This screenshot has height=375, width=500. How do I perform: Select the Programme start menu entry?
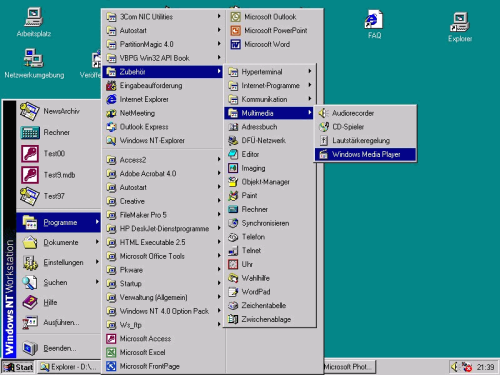click(58, 222)
